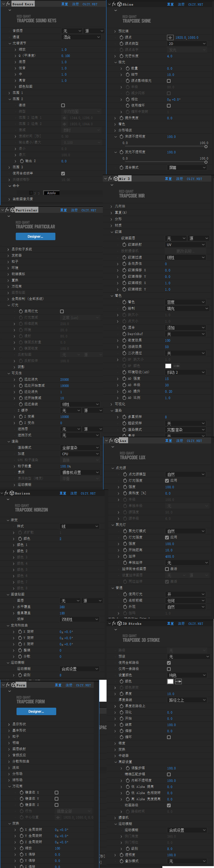Click Horizon 水平覆盖 value 360
Viewport: 214px width, 868px height.
coord(62,607)
